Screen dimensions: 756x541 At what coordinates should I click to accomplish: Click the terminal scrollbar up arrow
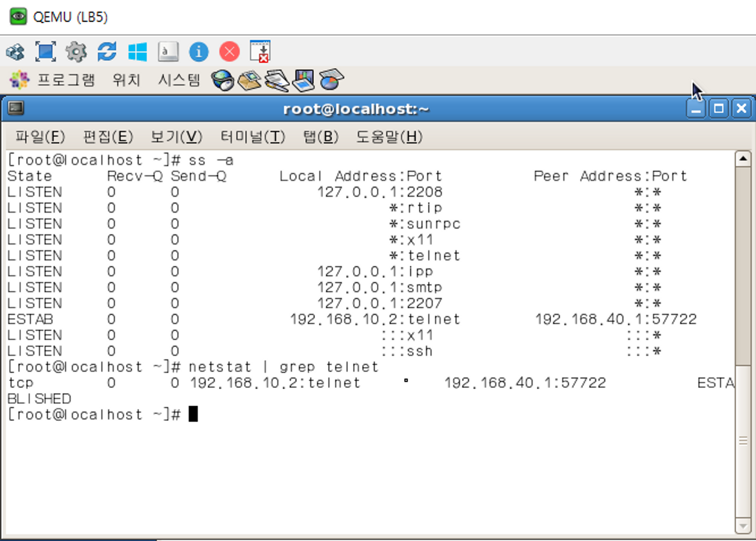coord(742,159)
